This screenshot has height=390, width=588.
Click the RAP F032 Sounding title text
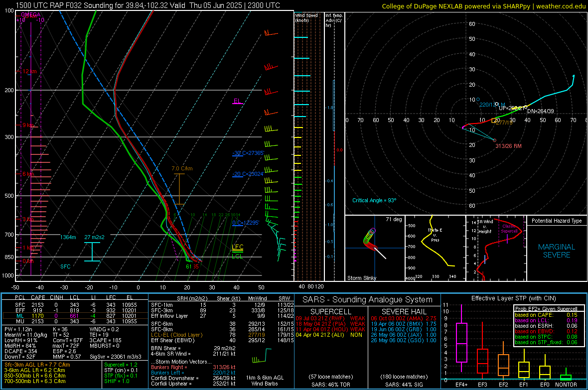click(x=148, y=5)
